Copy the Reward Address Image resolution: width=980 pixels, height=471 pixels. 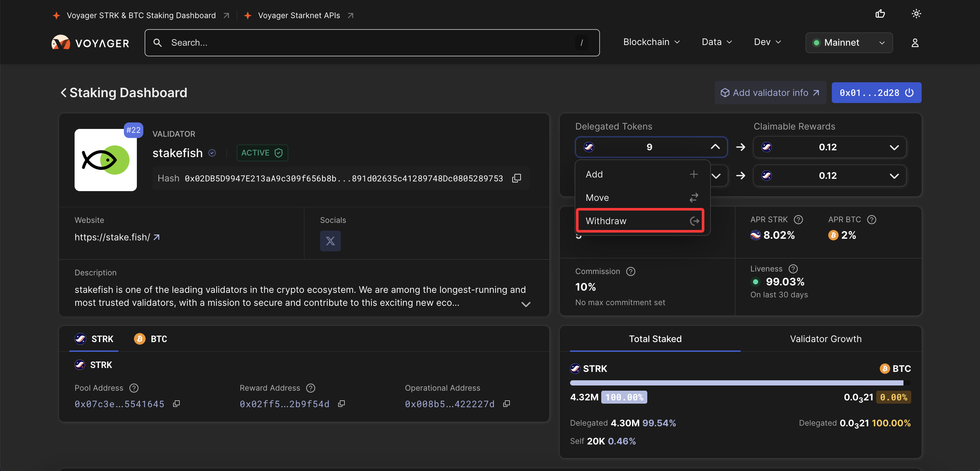pos(341,404)
